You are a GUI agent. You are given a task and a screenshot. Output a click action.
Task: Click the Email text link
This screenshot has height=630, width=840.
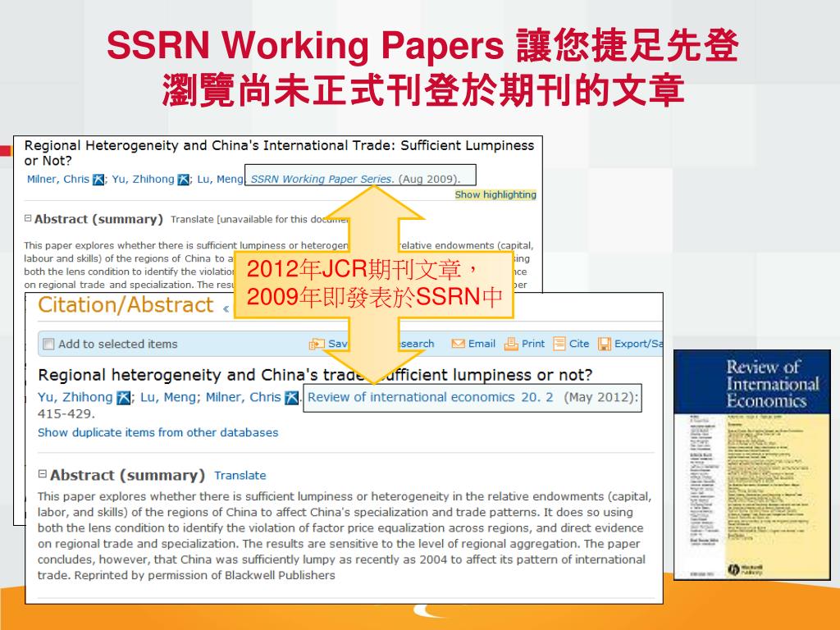482,344
